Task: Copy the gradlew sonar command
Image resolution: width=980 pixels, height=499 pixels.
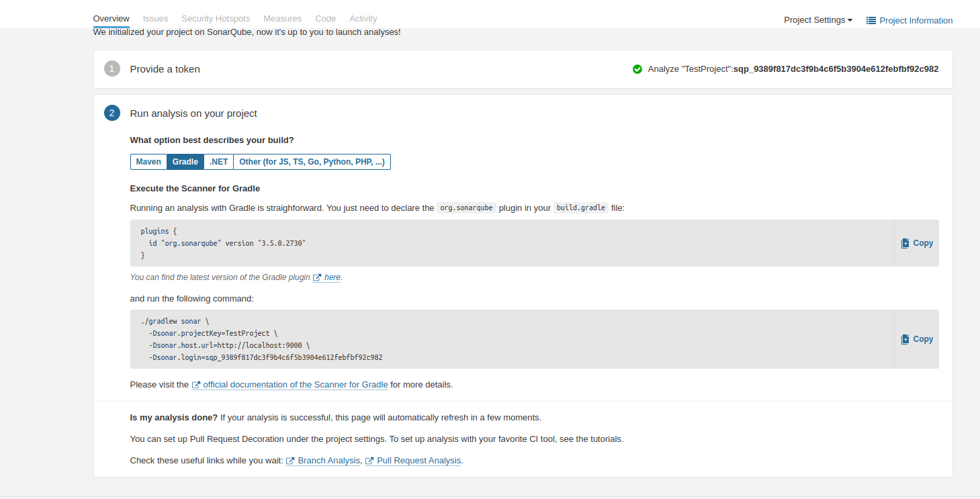Action: [x=917, y=339]
